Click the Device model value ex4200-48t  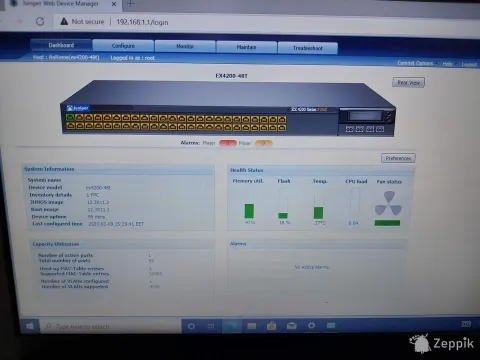pyautogui.click(x=98, y=188)
